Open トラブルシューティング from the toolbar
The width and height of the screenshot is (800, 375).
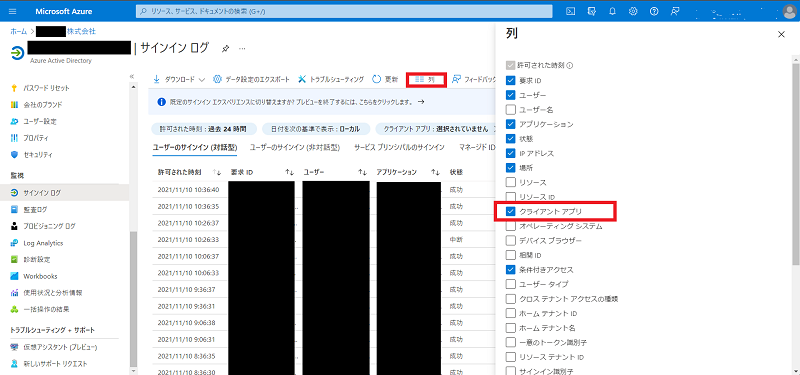[x=331, y=80]
